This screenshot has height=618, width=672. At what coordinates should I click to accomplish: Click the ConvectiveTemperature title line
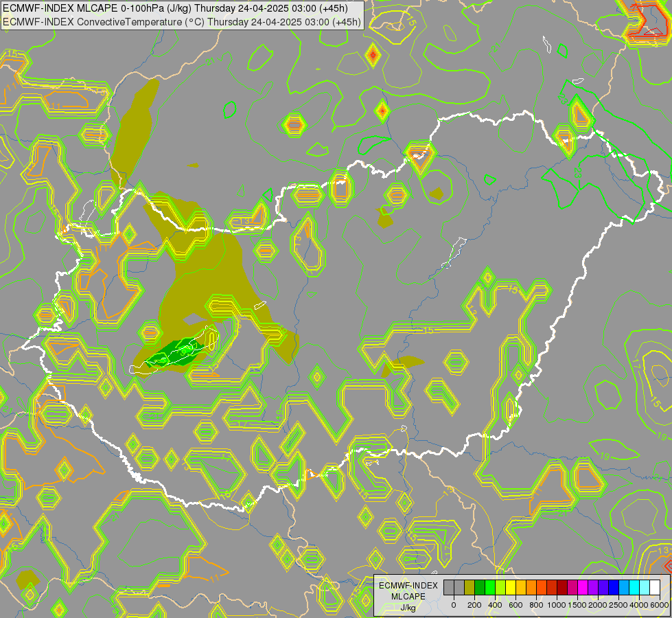[x=182, y=22]
